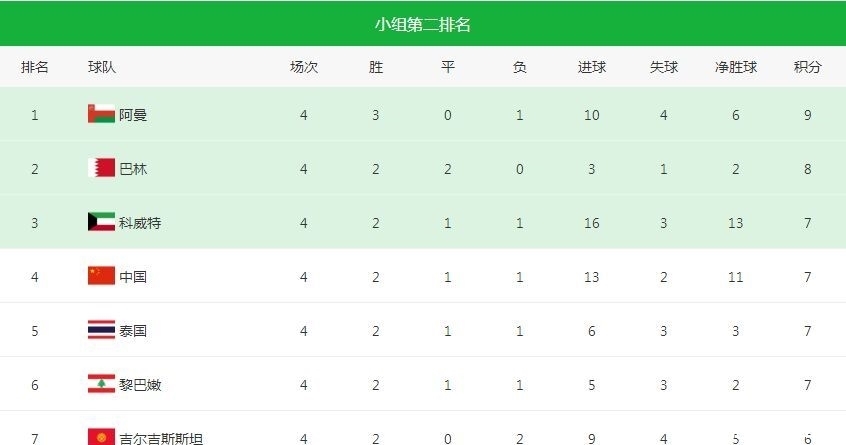Click the 小组第二排名 title bar
The height and width of the screenshot is (445, 846).
[423, 24]
